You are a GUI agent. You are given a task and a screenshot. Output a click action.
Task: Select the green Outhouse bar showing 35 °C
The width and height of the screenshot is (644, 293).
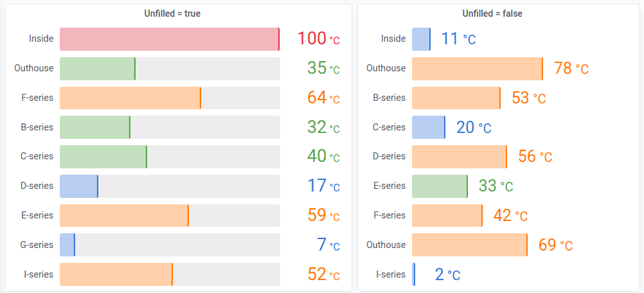coord(97,69)
